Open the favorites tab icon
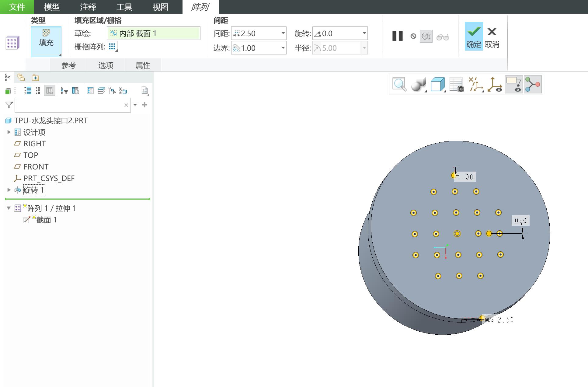 pos(36,78)
